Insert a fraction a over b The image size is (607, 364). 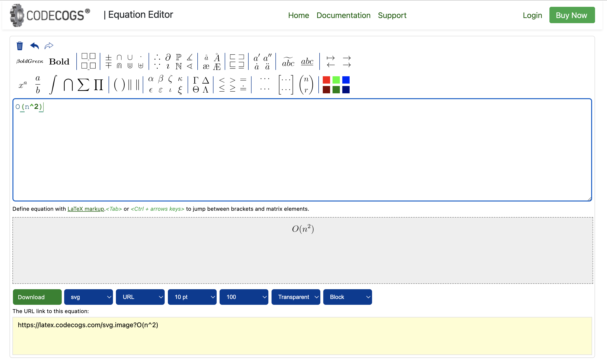pyautogui.click(x=38, y=85)
